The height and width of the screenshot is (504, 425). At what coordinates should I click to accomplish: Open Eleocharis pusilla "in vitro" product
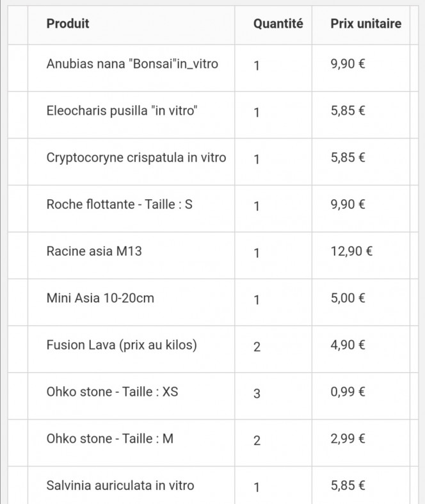tap(122, 111)
